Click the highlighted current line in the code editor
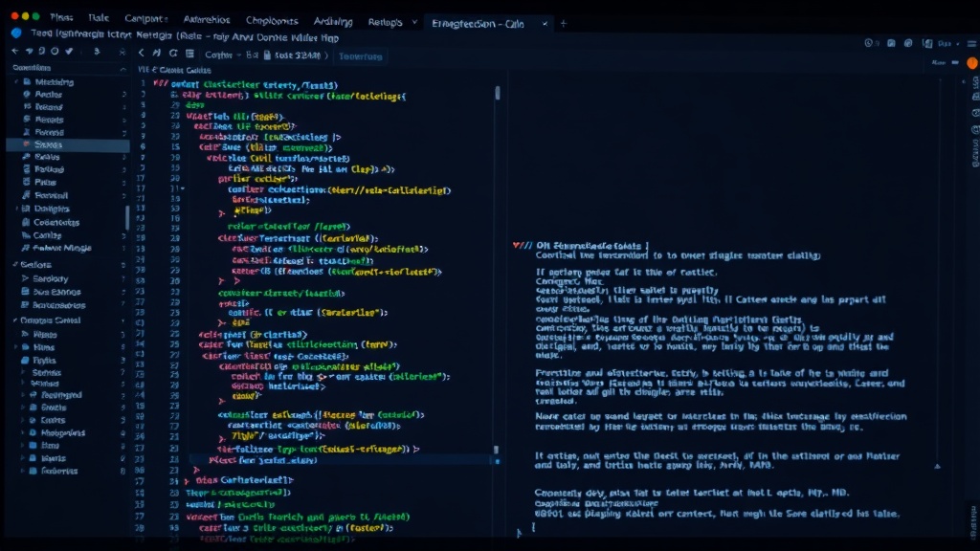The height and width of the screenshot is (551, 980). [x=341, y=460]
